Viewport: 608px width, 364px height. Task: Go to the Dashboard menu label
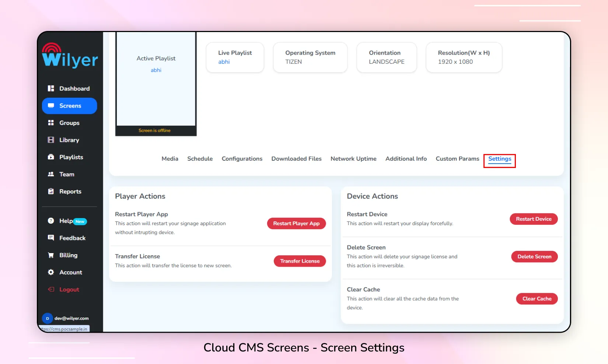[74, 88]
